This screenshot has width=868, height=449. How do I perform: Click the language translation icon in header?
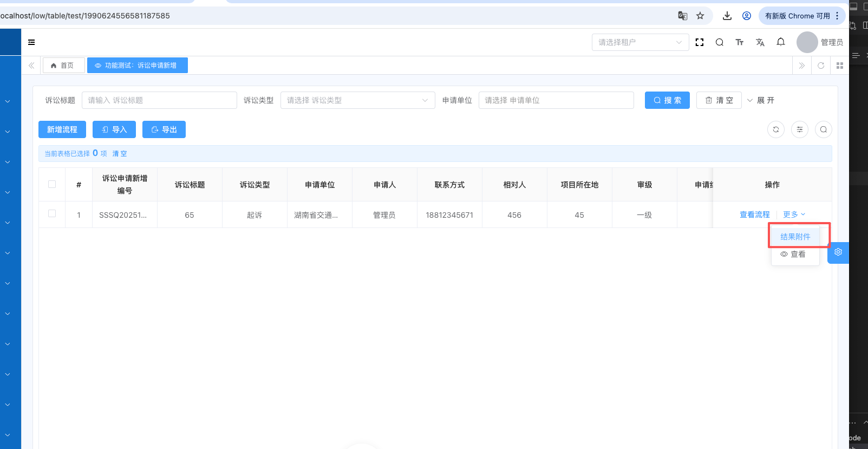(760, 42)
